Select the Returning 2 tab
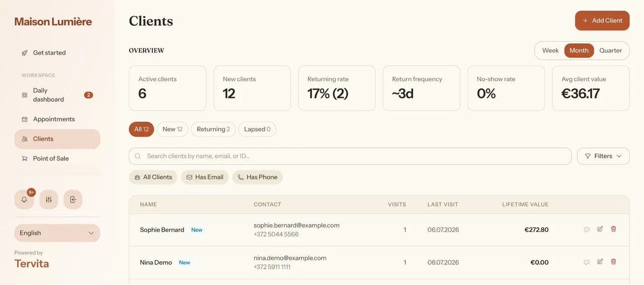The height and width of the screenshot is (285, 644). [213, 129]
